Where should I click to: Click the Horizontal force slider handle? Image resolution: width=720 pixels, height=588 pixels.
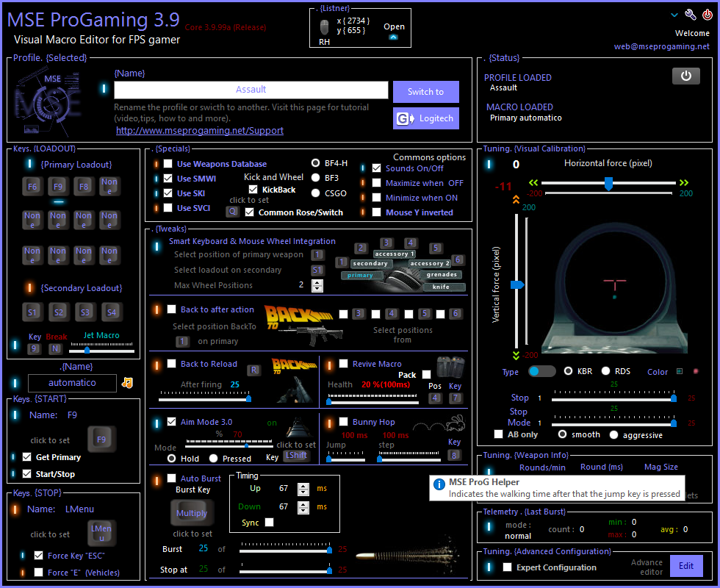(x=608, y=184)
